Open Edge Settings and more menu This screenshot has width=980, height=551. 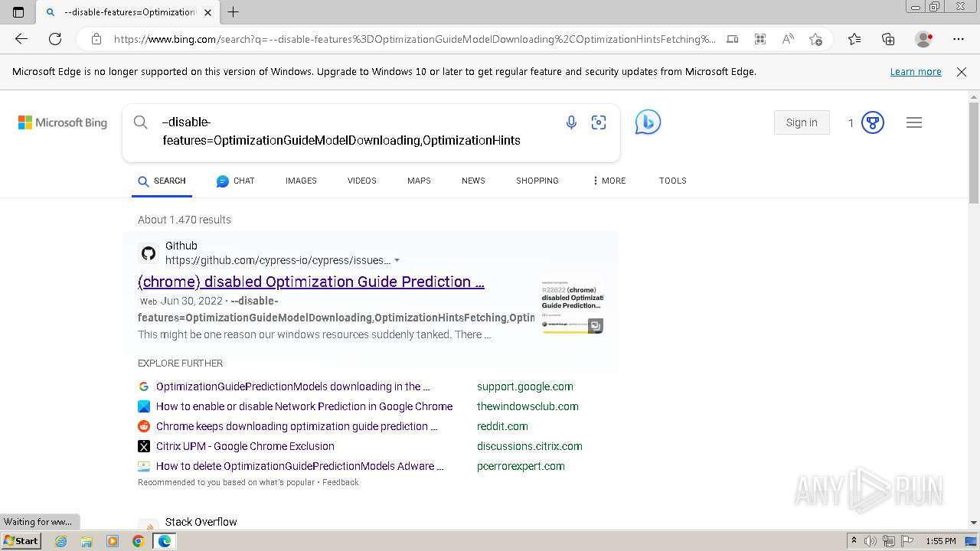click(x=959, y=39)
